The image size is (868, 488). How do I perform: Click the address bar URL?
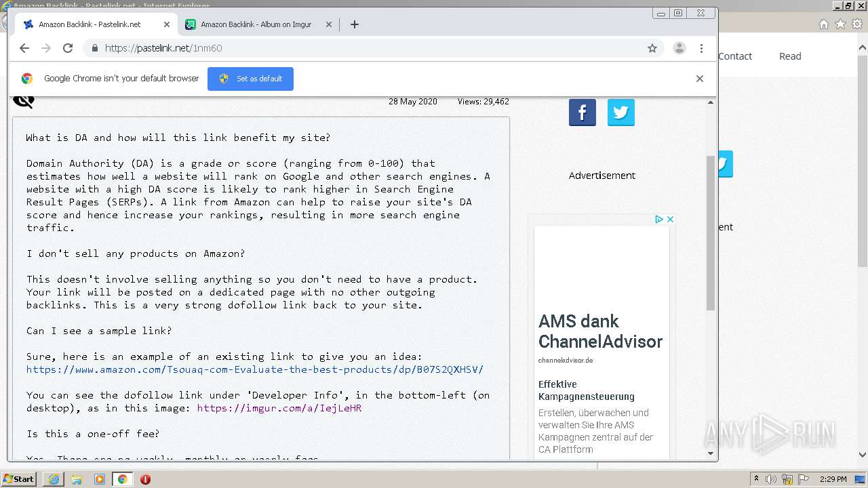tap(163, 48)
